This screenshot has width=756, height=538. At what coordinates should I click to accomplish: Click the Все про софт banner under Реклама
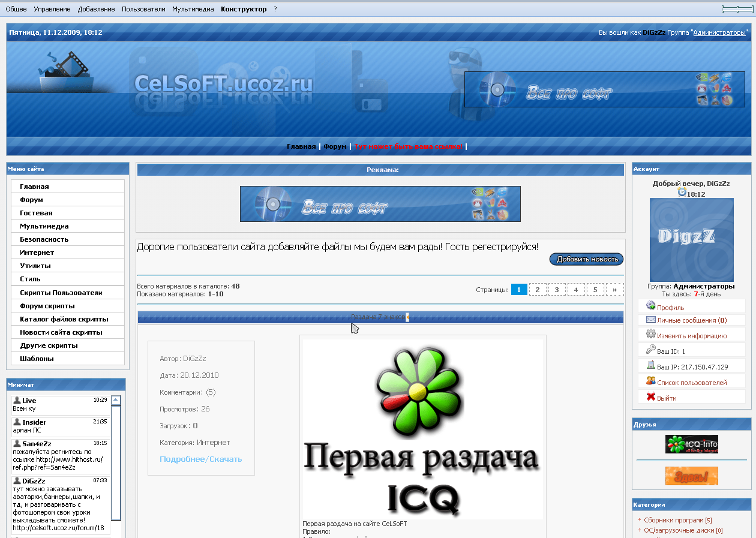coord(380,204)
